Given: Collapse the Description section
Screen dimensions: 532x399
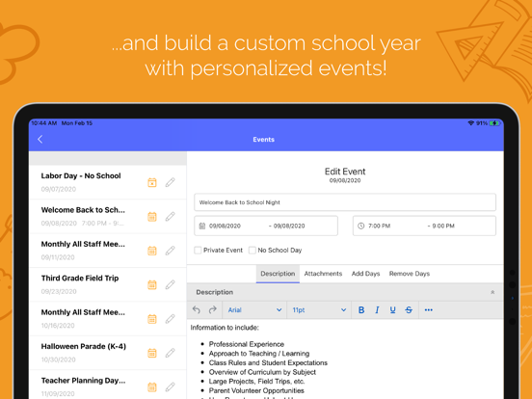Looking at the screenshot, I should pyautogui.click(x=492, y=292).
